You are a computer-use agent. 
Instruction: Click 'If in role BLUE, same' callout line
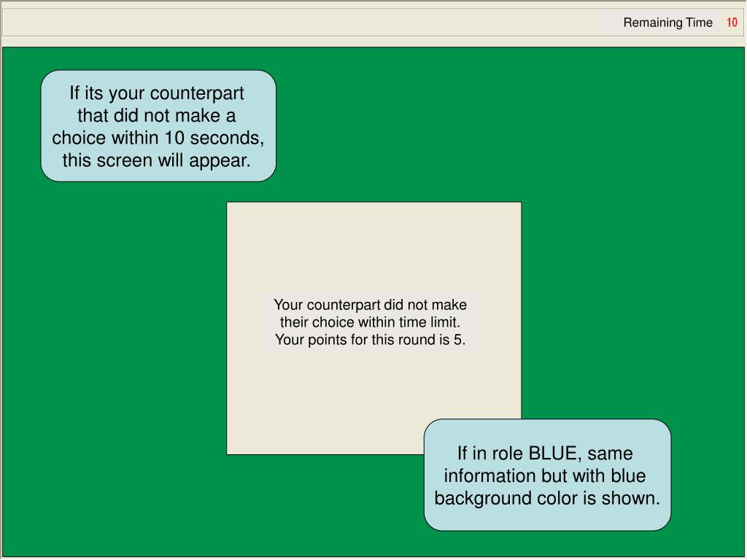(x=545, y=454)
